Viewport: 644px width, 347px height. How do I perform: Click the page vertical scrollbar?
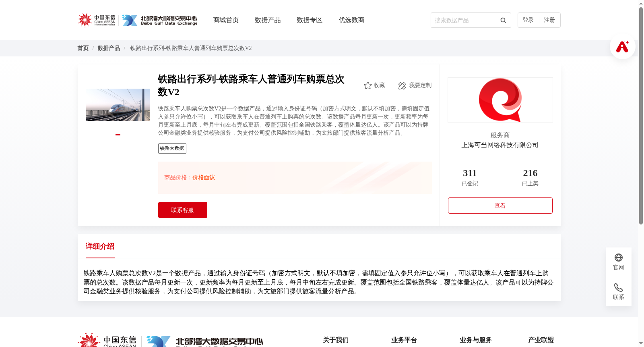click(641, 116)
